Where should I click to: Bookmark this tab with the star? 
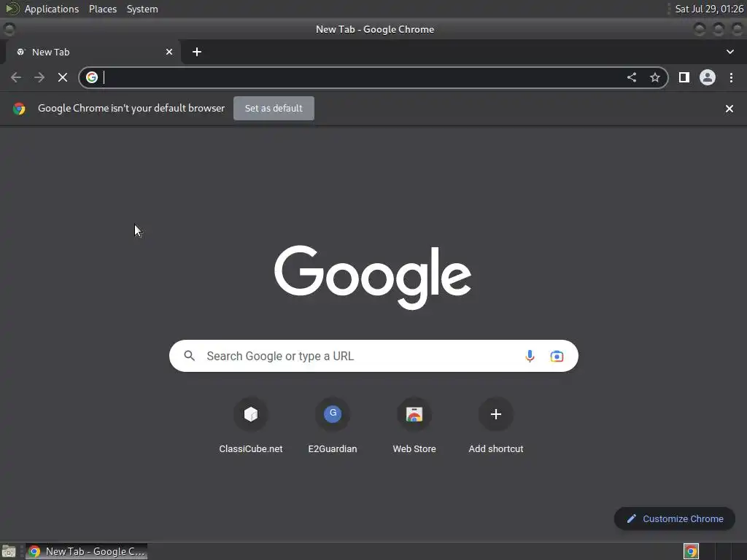[655, 77]
